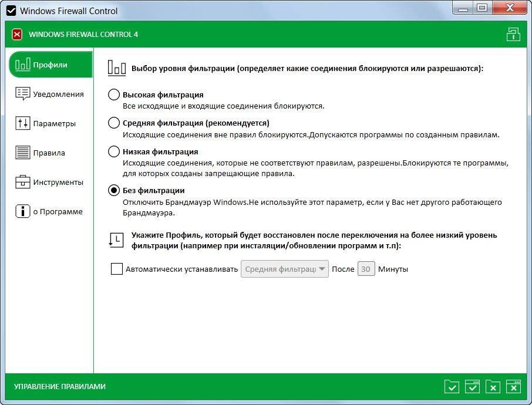
Task: Switch to the Правила section
Action: (x=40, y=153)
